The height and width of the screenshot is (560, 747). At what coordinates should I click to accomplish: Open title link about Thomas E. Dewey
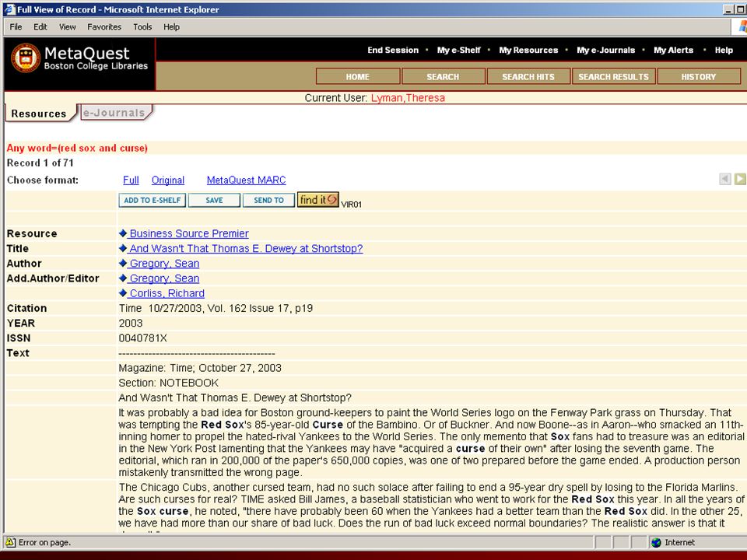click(x=247, y=248)
